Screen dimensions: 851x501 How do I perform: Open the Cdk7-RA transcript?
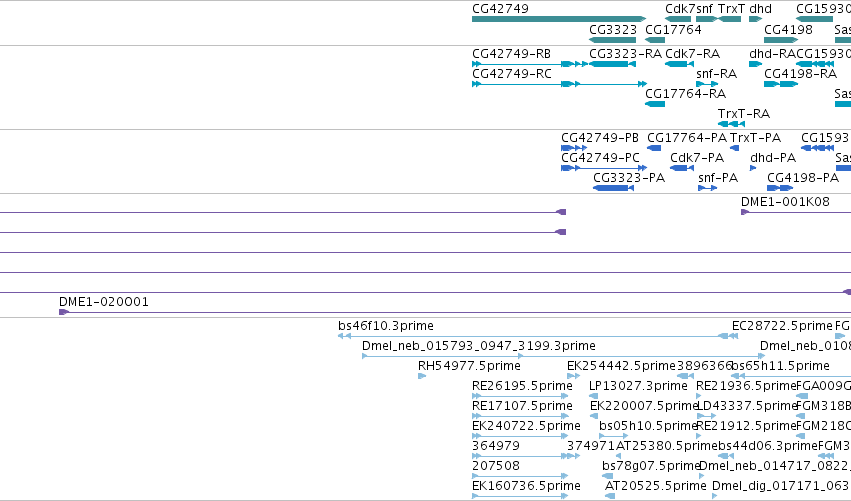[x=679, y=64]
